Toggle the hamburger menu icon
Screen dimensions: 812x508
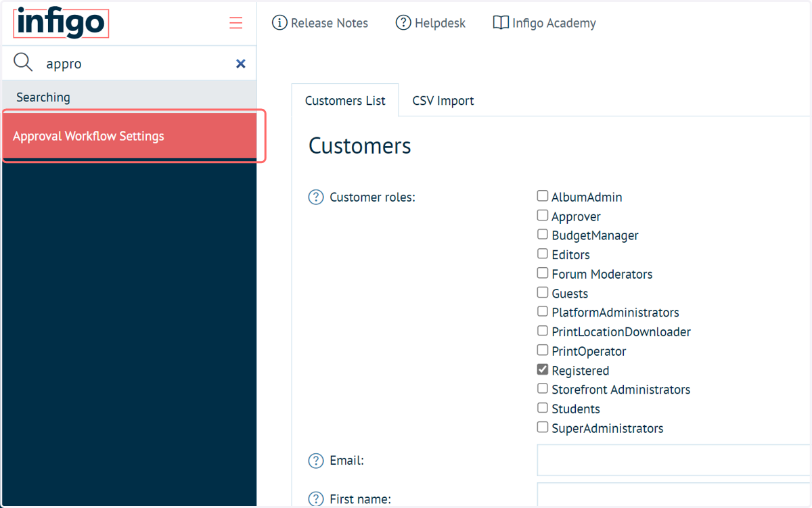(235, 23)
